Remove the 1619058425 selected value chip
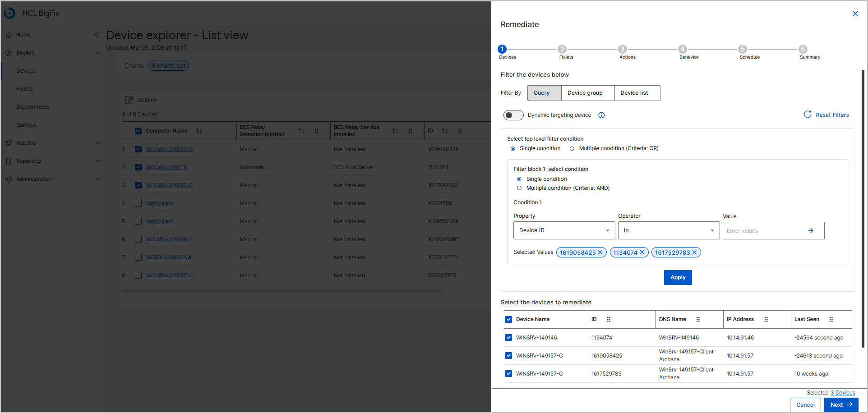Viewport: 868px width, 413px height. pyautogui.click(x=600, y=252)
